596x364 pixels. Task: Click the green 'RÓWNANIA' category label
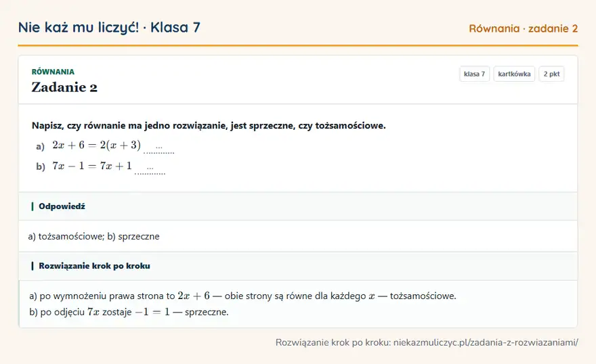coord(53,72)
